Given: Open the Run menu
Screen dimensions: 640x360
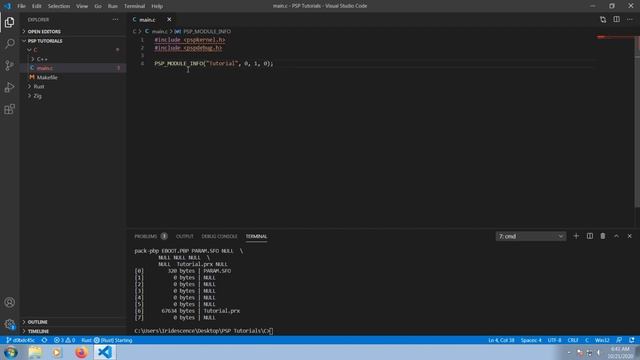Looking at the screenshot, I should [113, 6].
